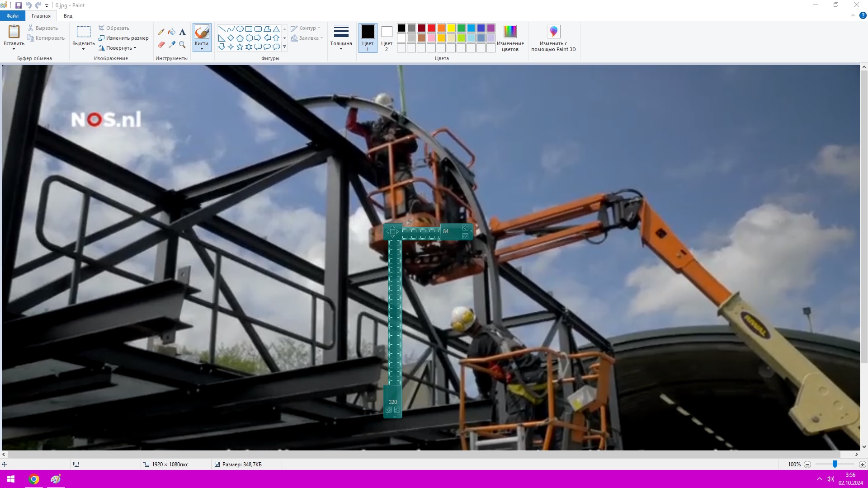868x488 pixels.
Task: Click the Save icon in title bar
Action: click(x=19, y=5)
